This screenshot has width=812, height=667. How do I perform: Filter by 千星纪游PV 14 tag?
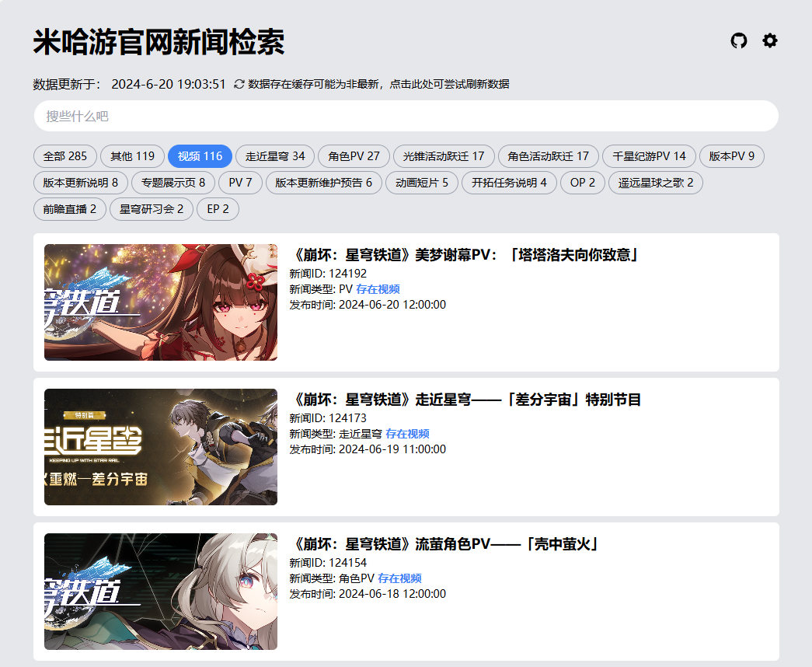(x=649, y=156)
